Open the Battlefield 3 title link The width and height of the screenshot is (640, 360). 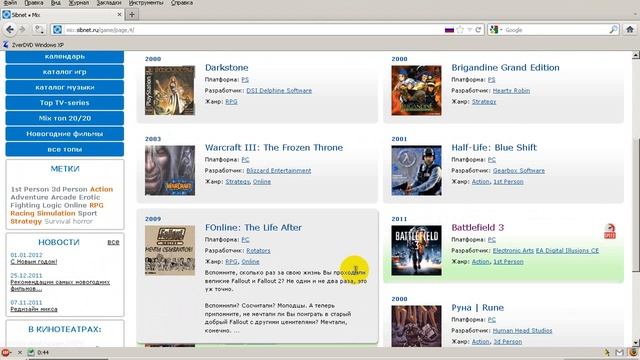pos(478,228)
